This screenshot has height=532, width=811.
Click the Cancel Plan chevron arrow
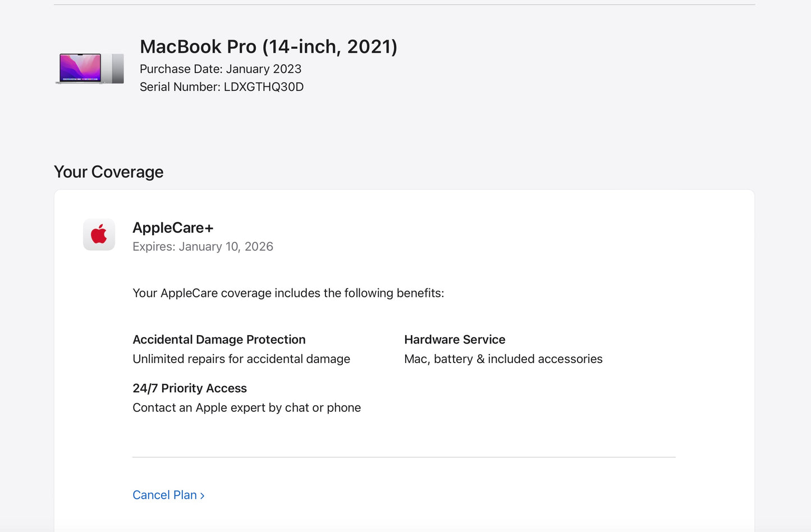coord(202,495)
